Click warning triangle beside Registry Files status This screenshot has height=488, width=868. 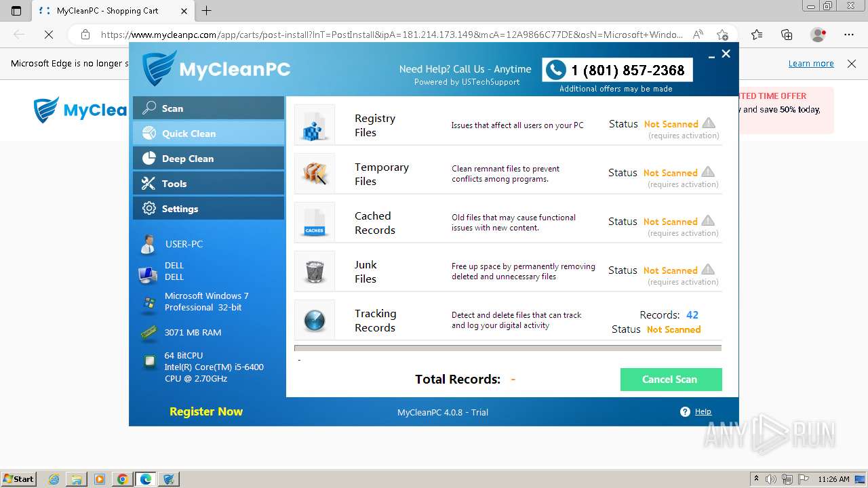tap(709, 123)
